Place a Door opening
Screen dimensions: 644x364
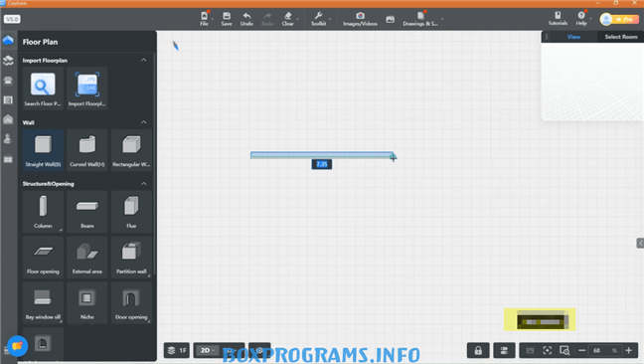point(131,302)
